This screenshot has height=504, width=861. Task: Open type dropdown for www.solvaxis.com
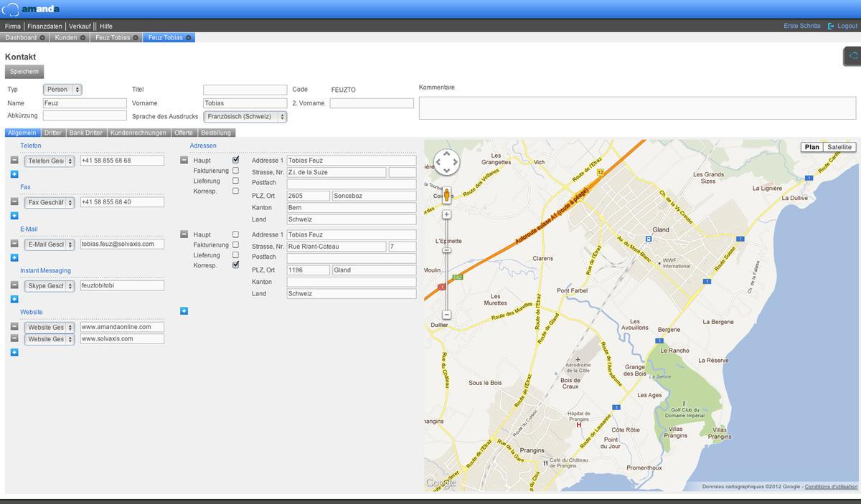pos(50,339)
